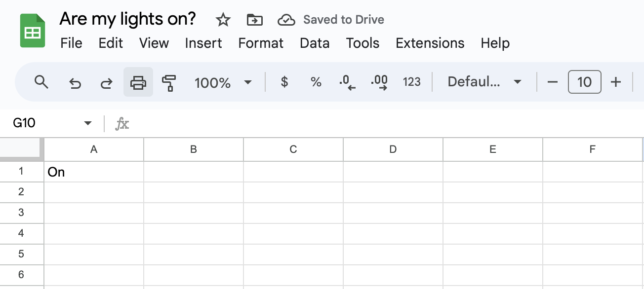Open the Format menu
Image resolution: width=644 pixels, height=289 pixels.
(x=261, y=43)
